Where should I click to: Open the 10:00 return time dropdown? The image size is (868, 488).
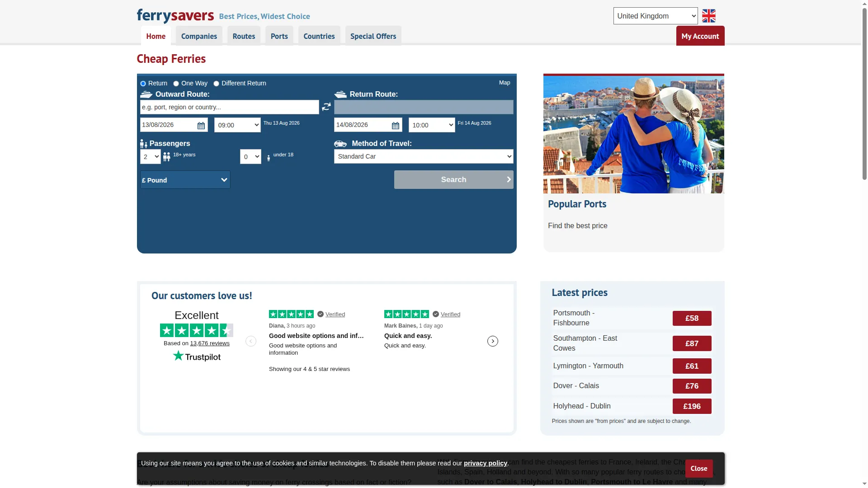click(x=432, y=125)
